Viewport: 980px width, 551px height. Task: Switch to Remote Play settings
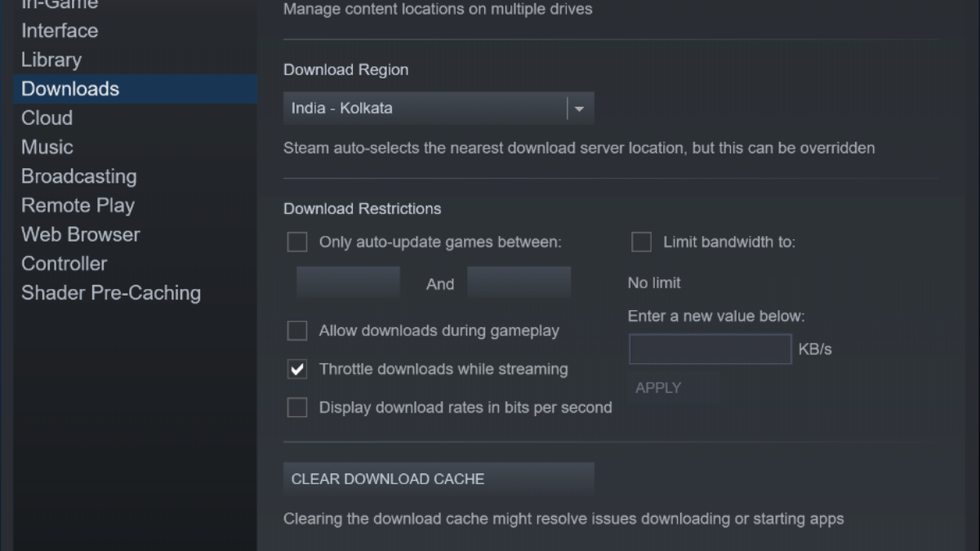(78, 206)
